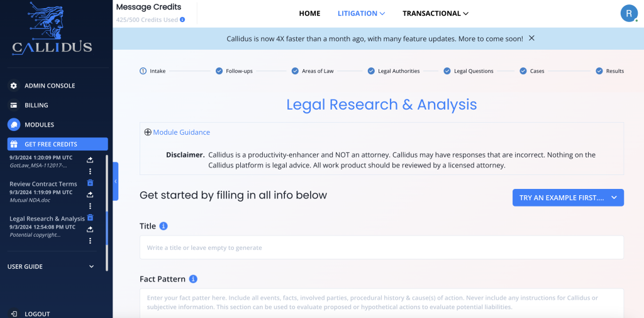Click info icon beside Fact Pattern
The width and height of the screenshot is (644, 318).
click(x=193, y=279)
